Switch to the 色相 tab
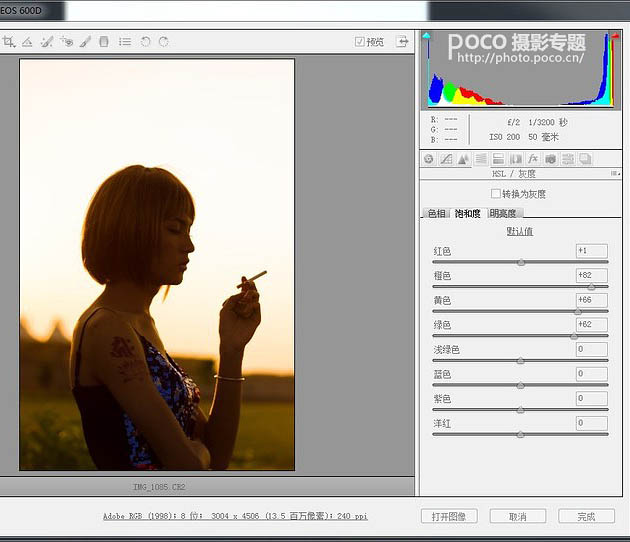The width and height of the screenshot is (630, 542). 436,213
